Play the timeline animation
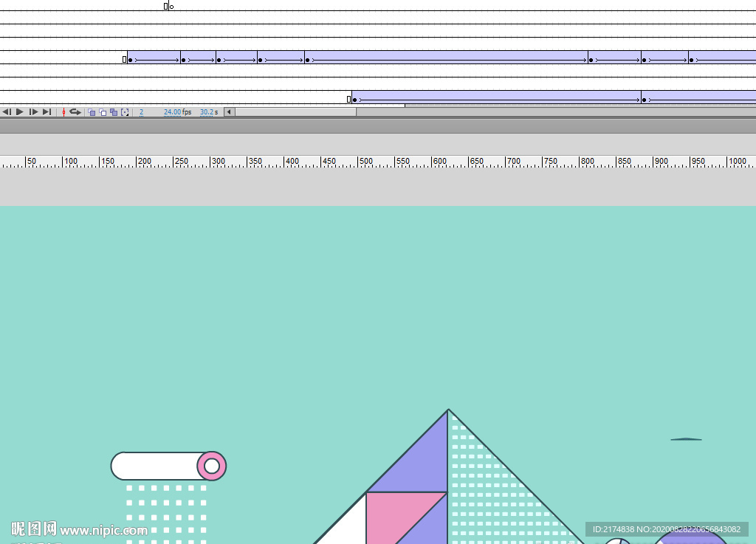The image size is (756, 544). click(x=20, y=111)
